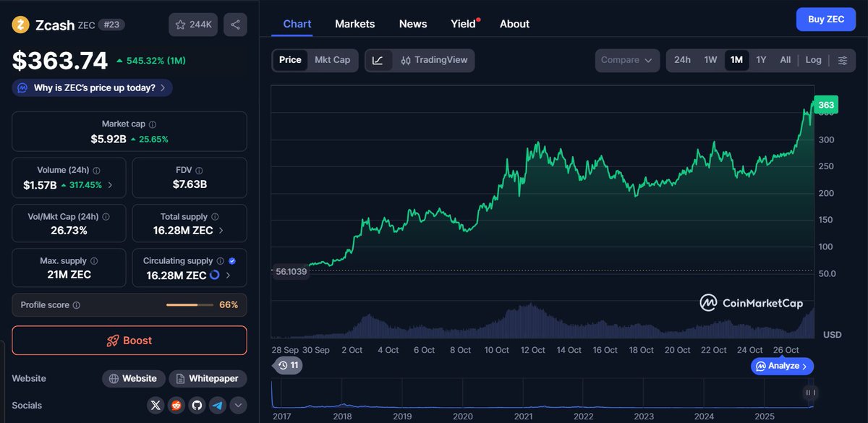Expand Volume (24h) details arrow
Screen dimensions: 868x423
pos(110,185)
